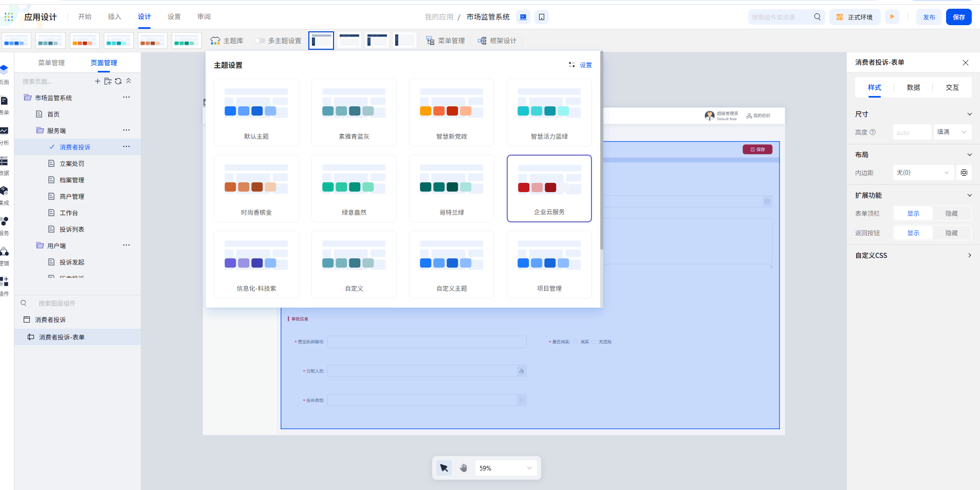This screenshot has width=980, height=490.
Task: Open more options for 市场监管系统
Action: pyautogui.click(x=126, y=97)
